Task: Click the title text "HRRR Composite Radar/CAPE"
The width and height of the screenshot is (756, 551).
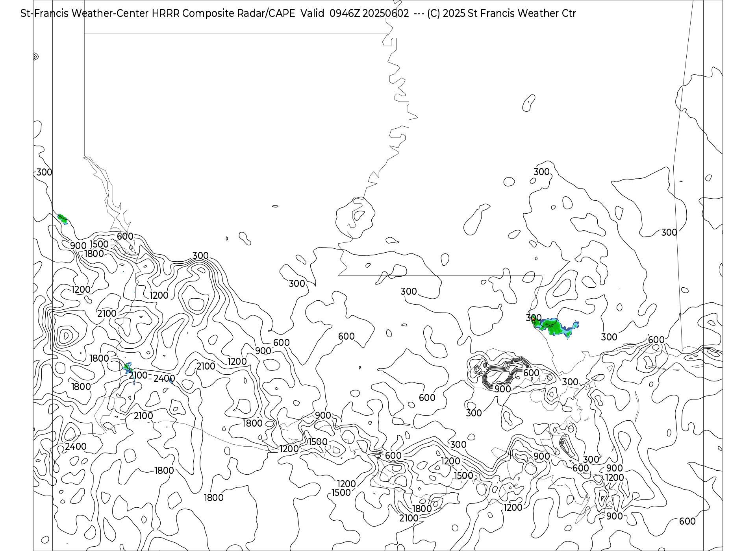Action: [x=223, y=13]
